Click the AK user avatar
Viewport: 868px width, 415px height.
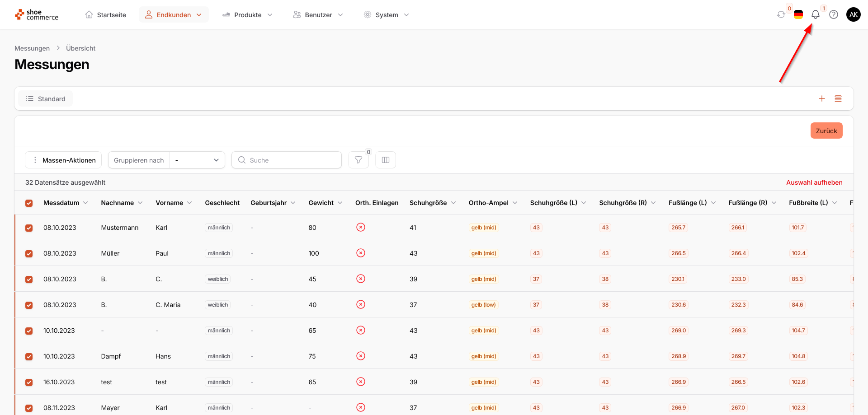[x=853, y=14]
